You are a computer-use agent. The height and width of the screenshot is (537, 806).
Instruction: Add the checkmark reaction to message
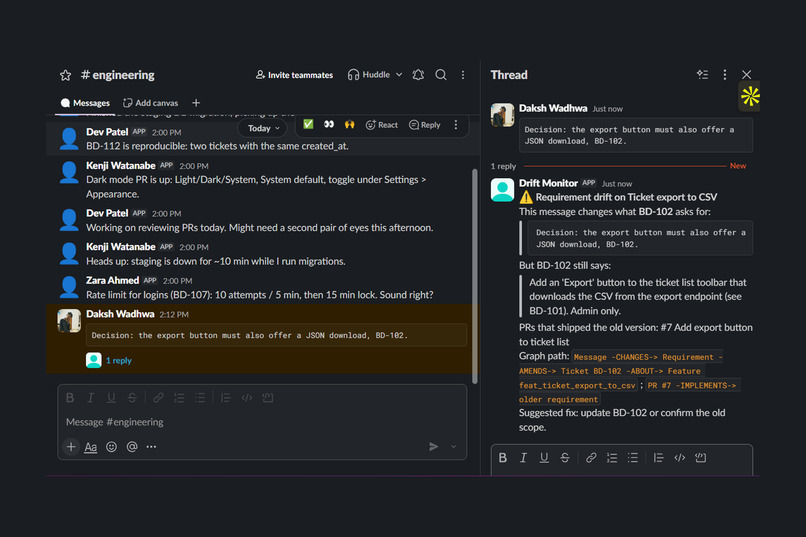coord(308,124)
